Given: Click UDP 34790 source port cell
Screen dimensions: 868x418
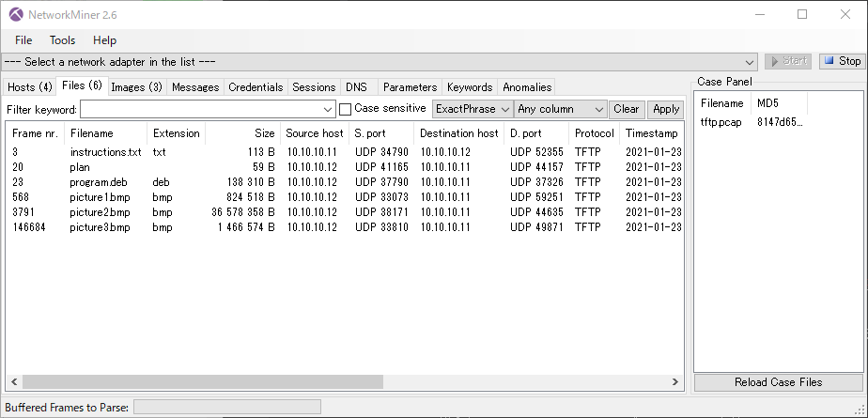Looking at the screenshot, I should 381,152.
